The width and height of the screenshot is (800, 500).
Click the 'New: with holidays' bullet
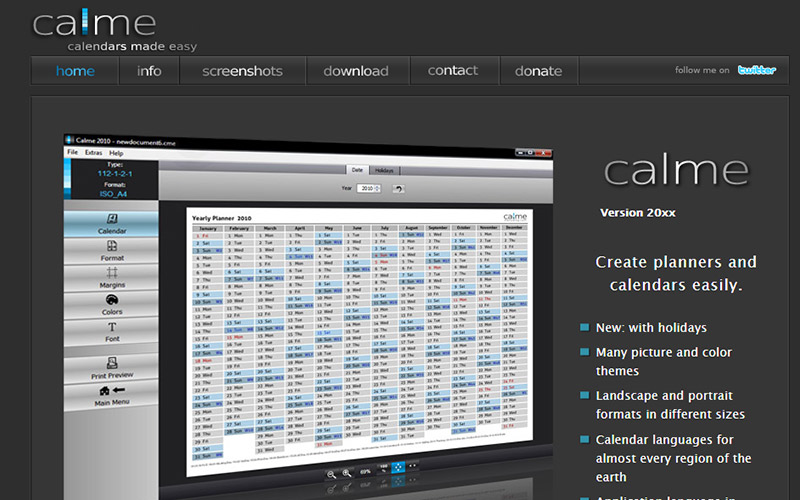click(x=651, y=328)
